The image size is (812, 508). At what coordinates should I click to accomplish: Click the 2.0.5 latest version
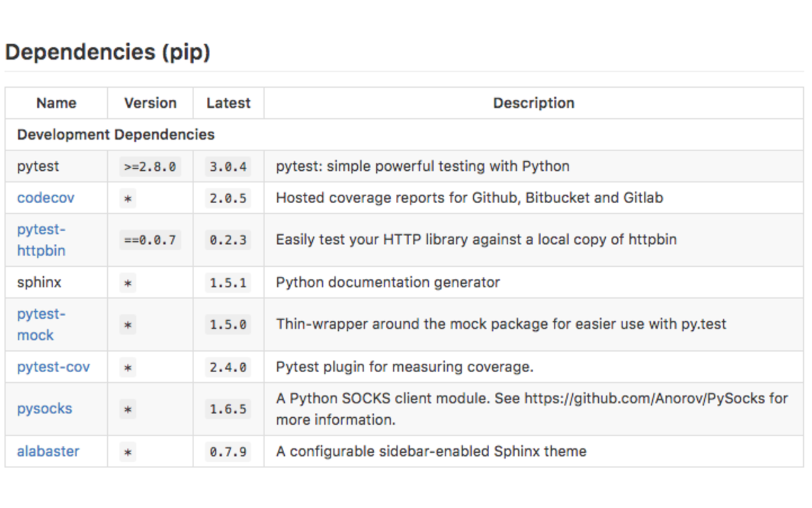coord(228,198)
